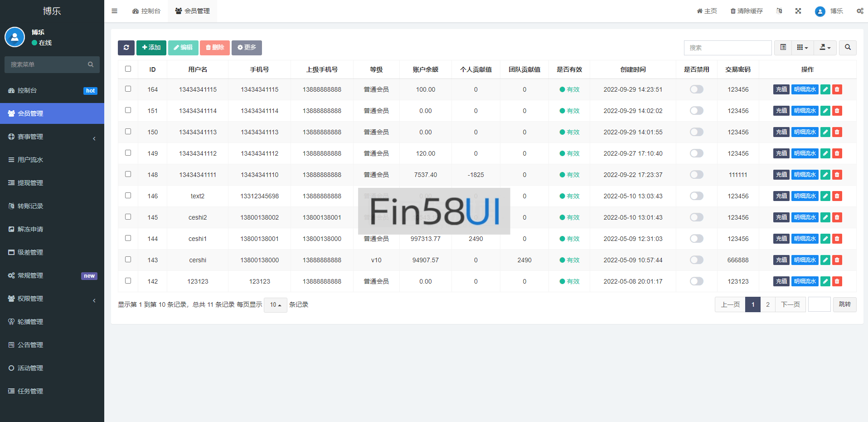Click green edit pencil icon for user 164

pyautogui.click(x=825, y=89)
